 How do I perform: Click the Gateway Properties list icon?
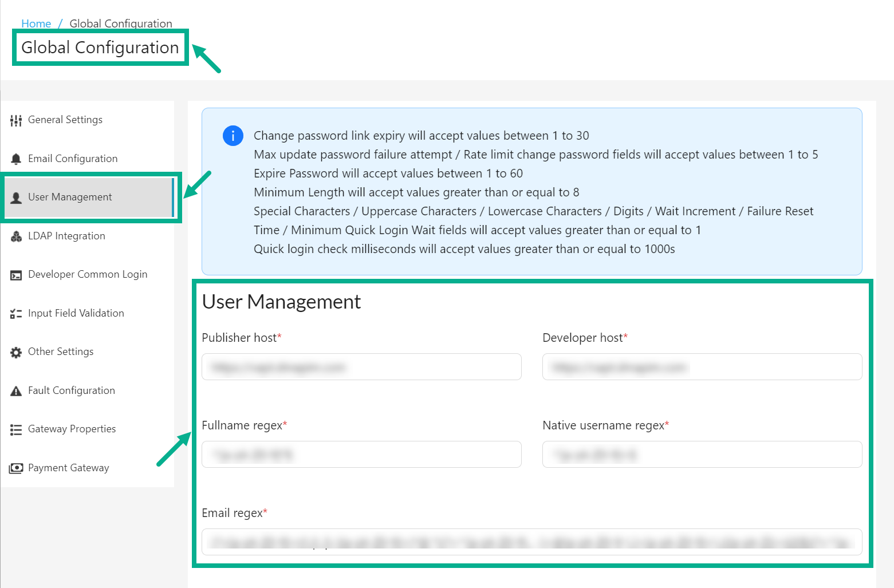coord(15,429)
